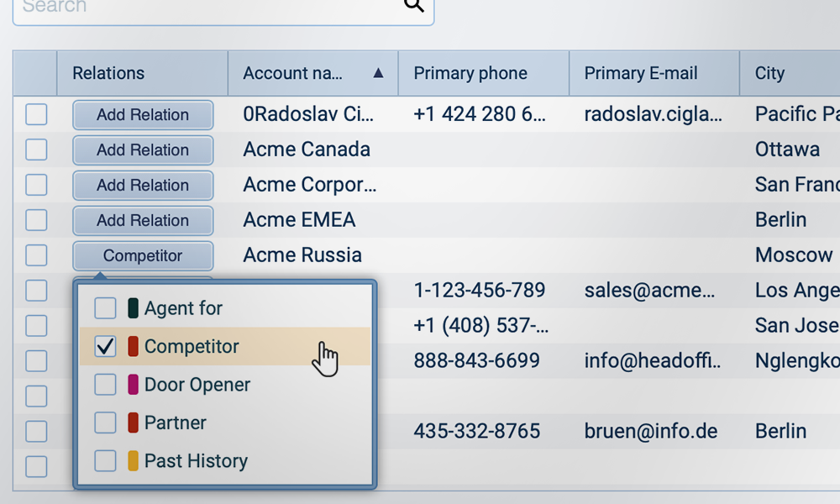Click Add Relation in the 0Radoslav row

click(143, 115)
